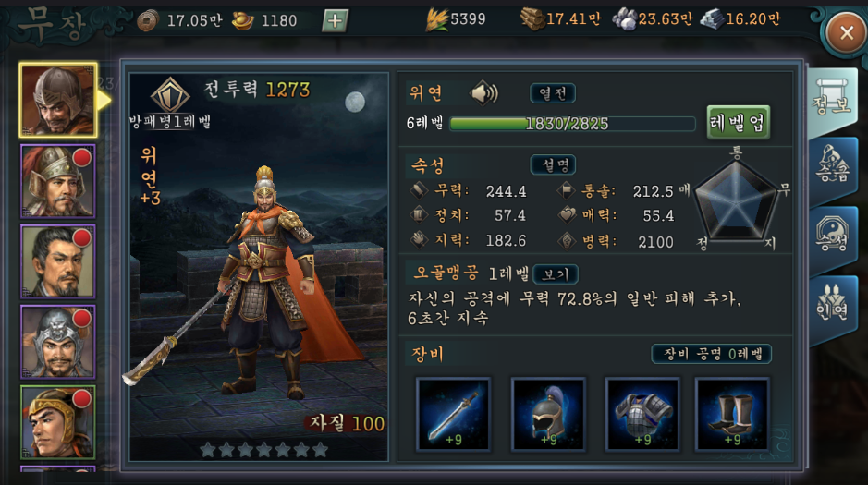Screen dimensions: 868x485
Task: Open the 열전 biography button
Action: click(553, 93)
